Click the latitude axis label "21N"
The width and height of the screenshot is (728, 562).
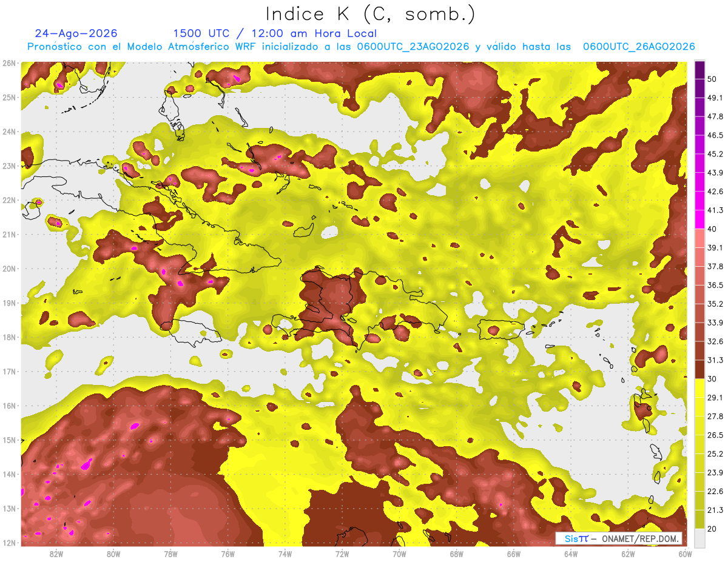click(x=9, y=235)
